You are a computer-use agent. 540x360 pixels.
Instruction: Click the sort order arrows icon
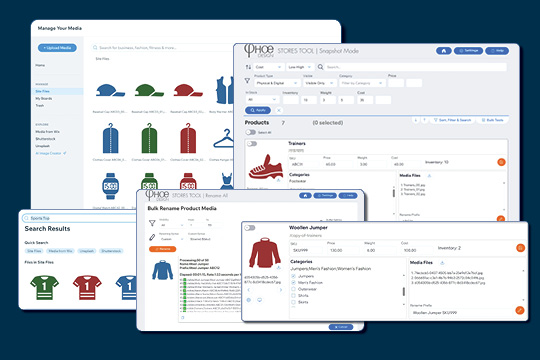point(248,67)
